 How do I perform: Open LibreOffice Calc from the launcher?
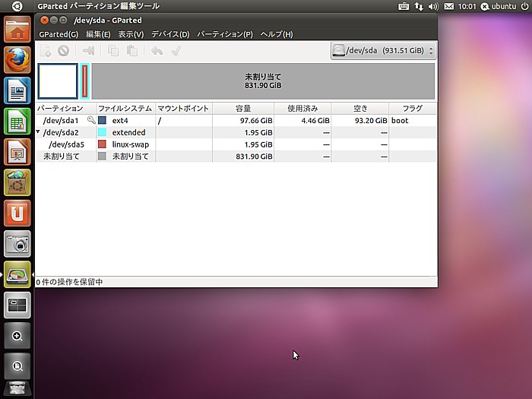click(17, 121)
